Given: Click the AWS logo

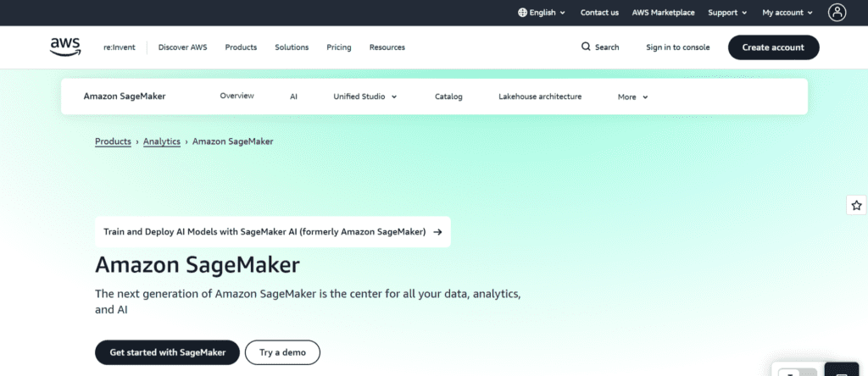Looking at the screenshot, I should [65, 47].
